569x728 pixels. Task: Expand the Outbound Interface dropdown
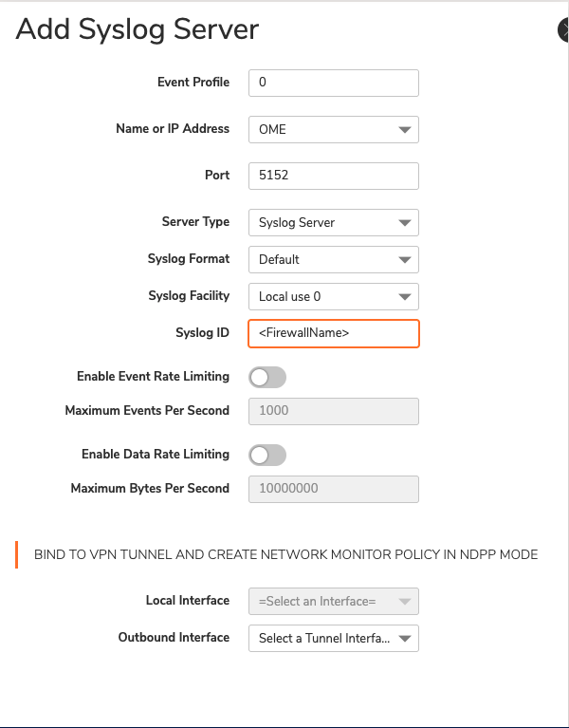pos(333,639)
